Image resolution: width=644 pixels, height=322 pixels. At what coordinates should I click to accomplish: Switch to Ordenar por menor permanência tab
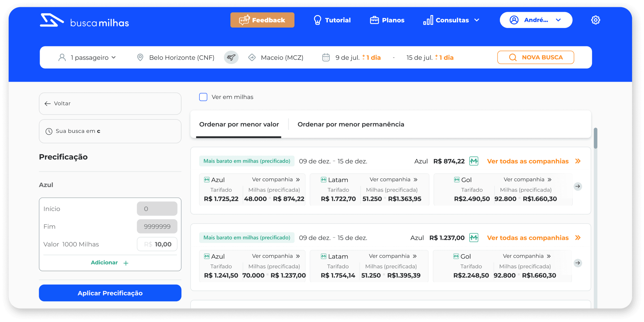click(351, 125)
